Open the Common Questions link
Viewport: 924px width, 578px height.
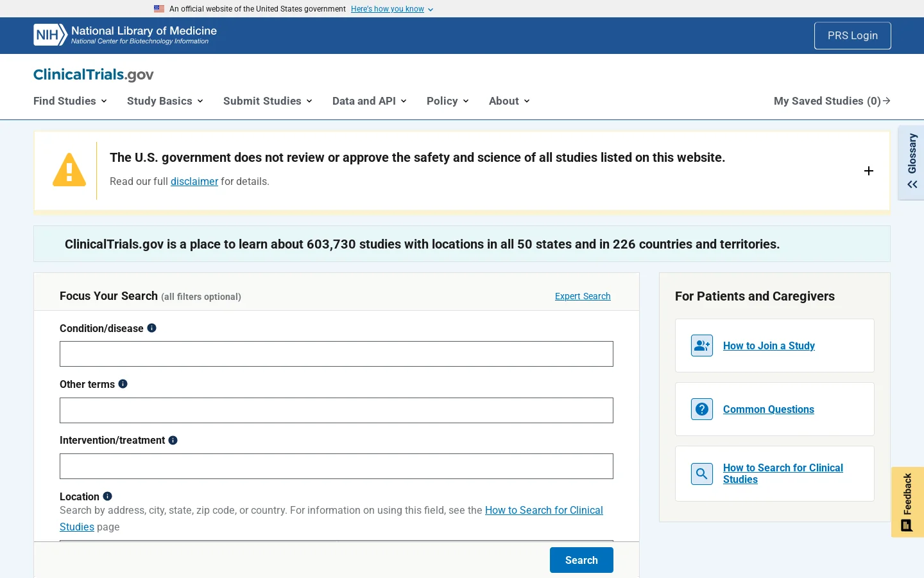(769, 409)
